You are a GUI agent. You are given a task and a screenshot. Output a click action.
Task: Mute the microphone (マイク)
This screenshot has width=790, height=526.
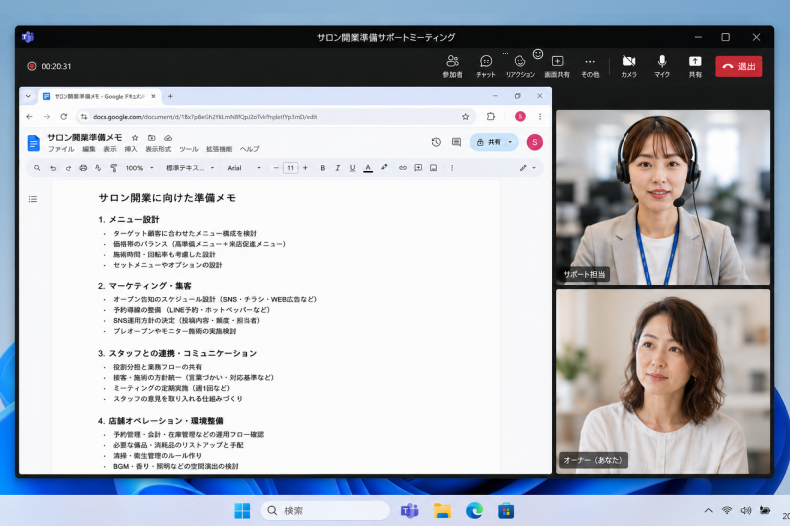tap(662, 66)
